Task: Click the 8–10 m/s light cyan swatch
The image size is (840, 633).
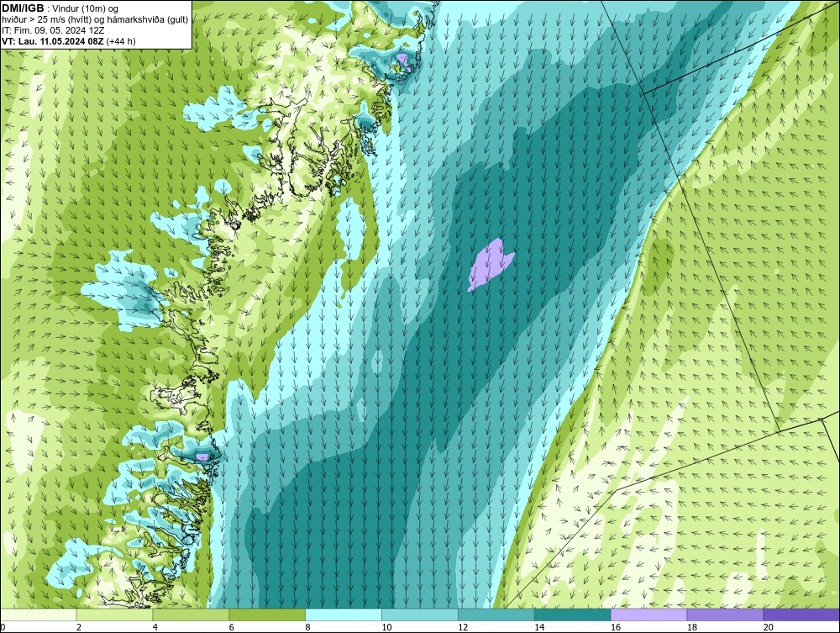Action: 344,615
